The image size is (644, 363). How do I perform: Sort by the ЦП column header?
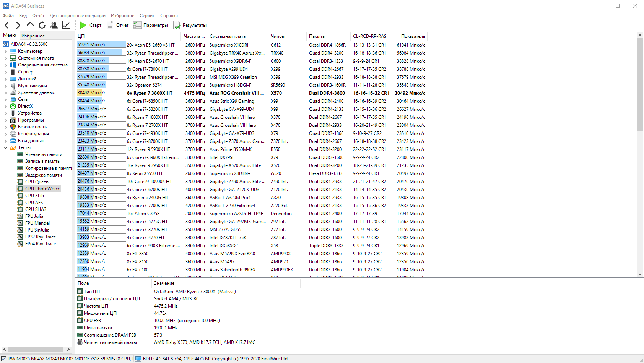pyautogui.click(x=129, y=36)
